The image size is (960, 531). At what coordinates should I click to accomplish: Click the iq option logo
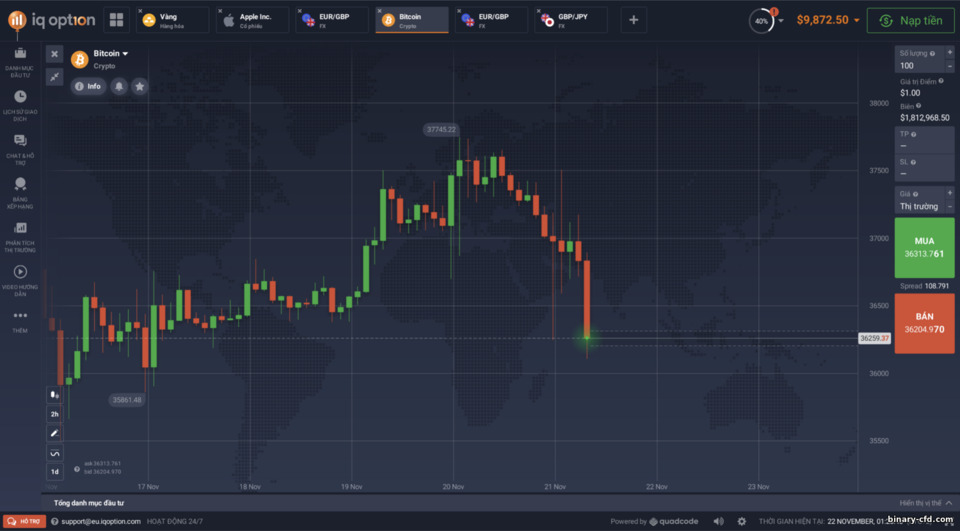point(51,20)
